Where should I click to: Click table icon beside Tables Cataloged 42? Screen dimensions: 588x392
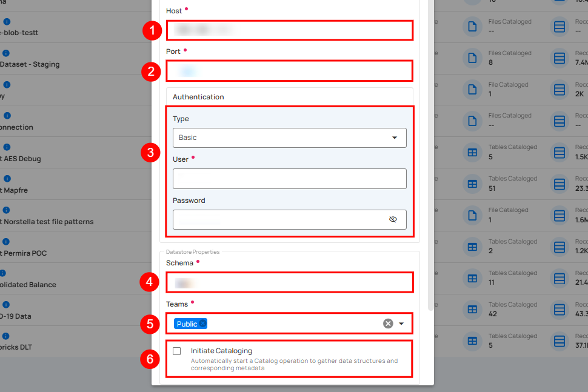coord(472,310)
